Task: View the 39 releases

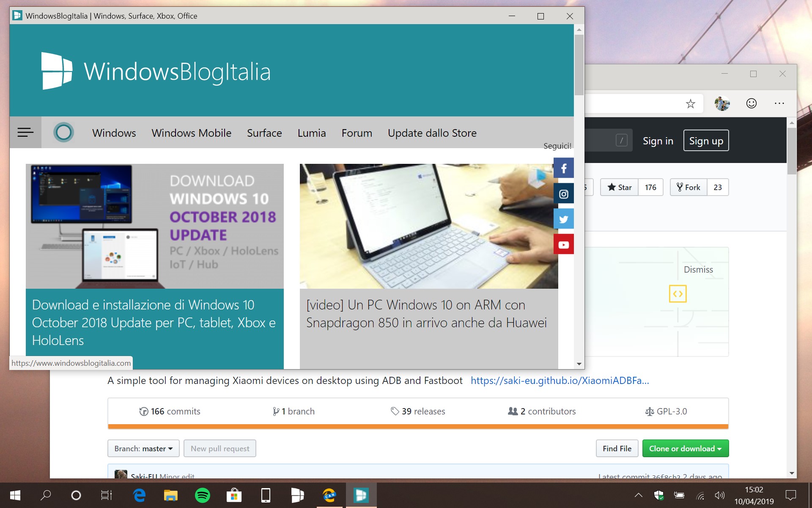Action: pyautogui.click(x=418, y=411)
